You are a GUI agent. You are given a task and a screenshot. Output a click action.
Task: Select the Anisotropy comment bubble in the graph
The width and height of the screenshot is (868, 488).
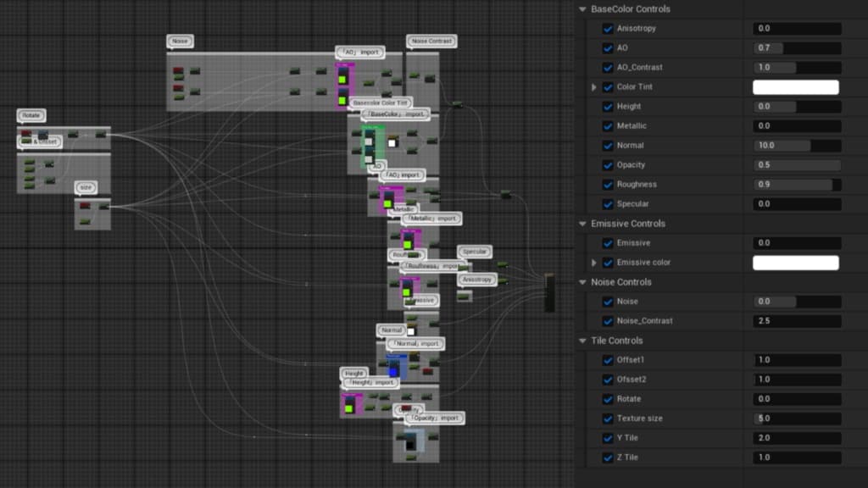477,280
